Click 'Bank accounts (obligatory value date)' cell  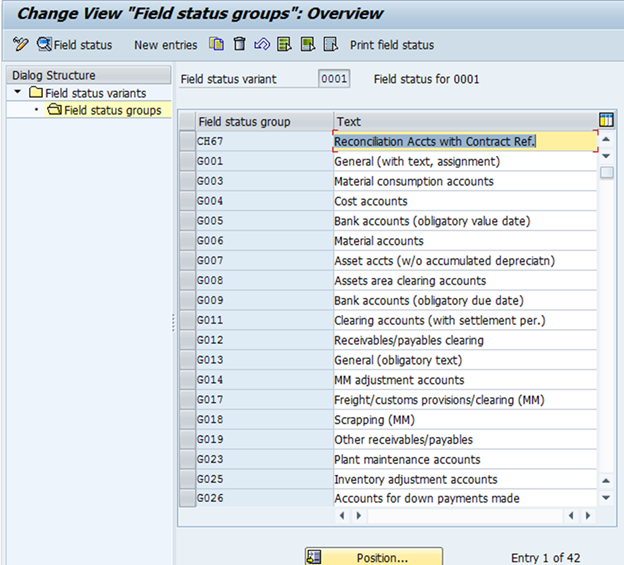click(465, 221)
